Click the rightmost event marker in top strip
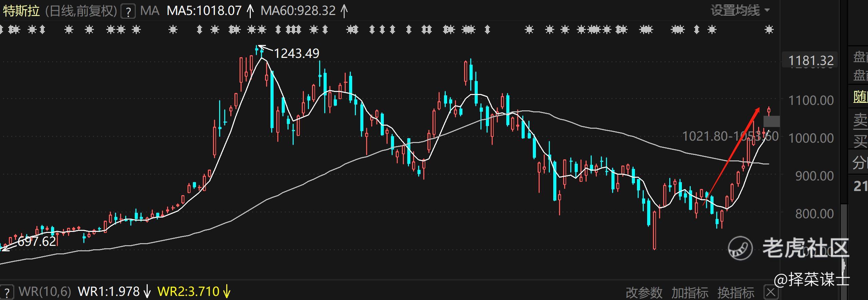Image resolution: width=868 pixels, height=300 pixels. 769,30
